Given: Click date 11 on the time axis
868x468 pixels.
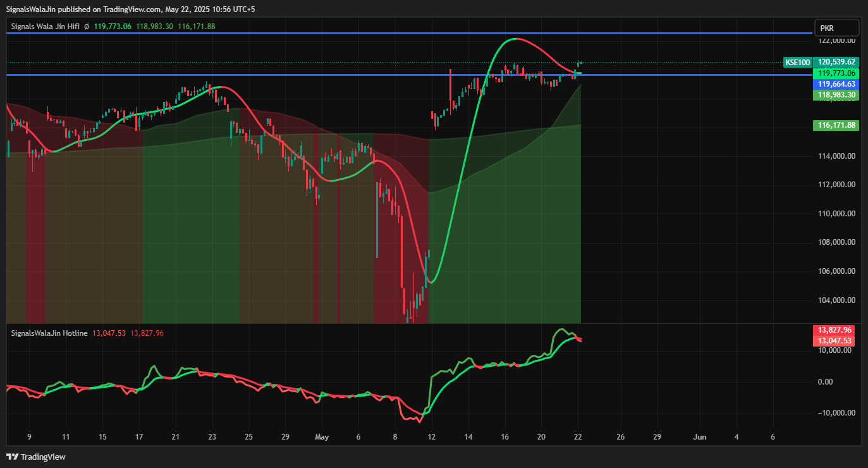Looking at the screenshot, I should pyautogui.click(x=66, y=437).
